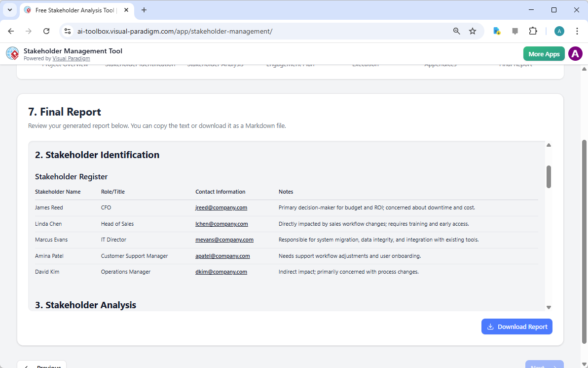Click the page zoom magnifier icon in address bar

pos(456,31)
